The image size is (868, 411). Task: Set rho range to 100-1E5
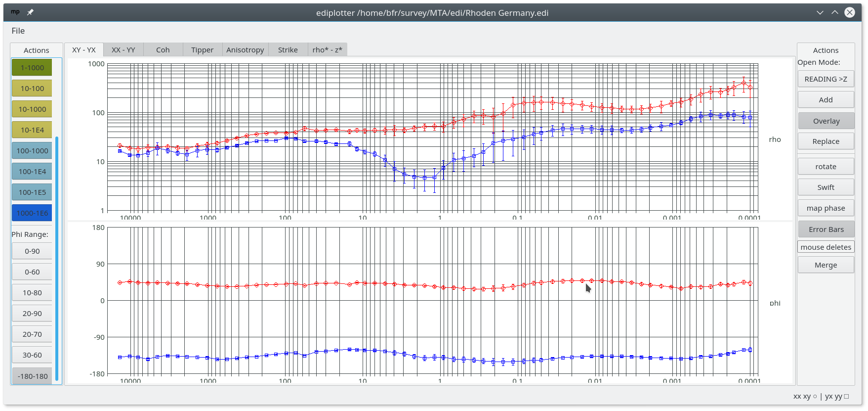[32, 192]
